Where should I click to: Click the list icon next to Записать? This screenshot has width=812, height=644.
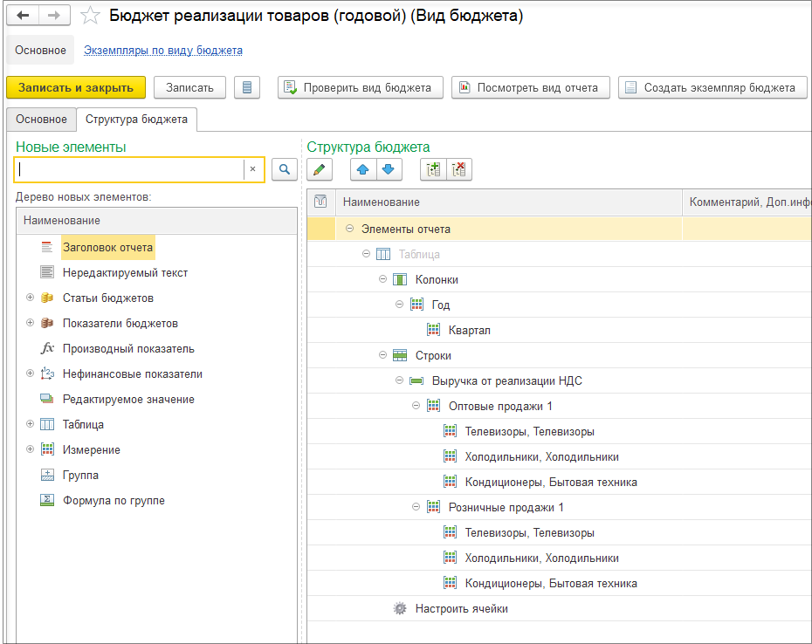click(x=247, y=87)
